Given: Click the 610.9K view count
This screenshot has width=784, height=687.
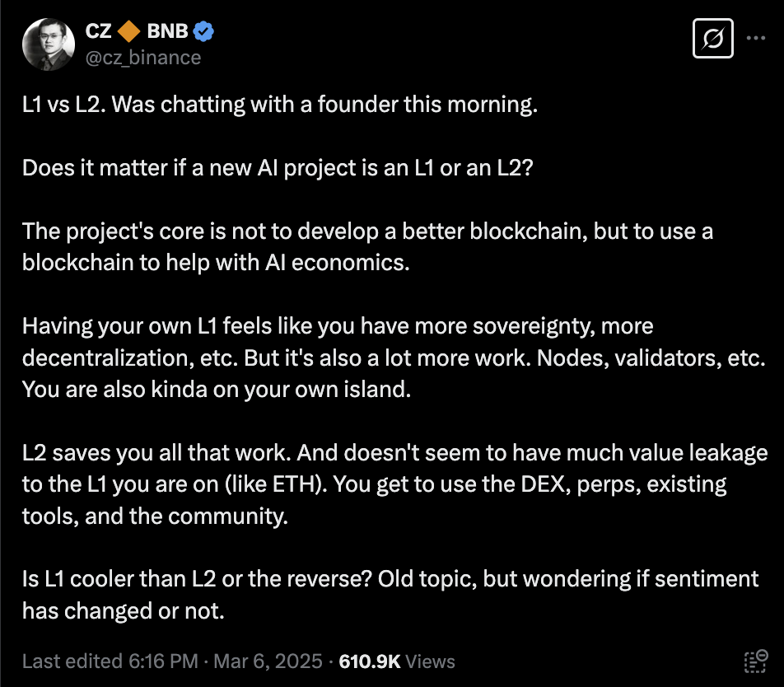Looking at the screenshot, I should (370, 661).
